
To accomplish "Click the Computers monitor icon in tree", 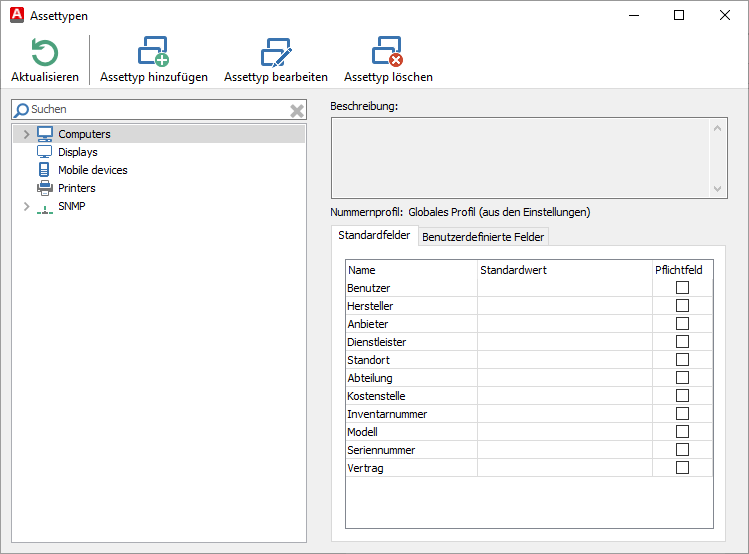I will tap(45, 134).
